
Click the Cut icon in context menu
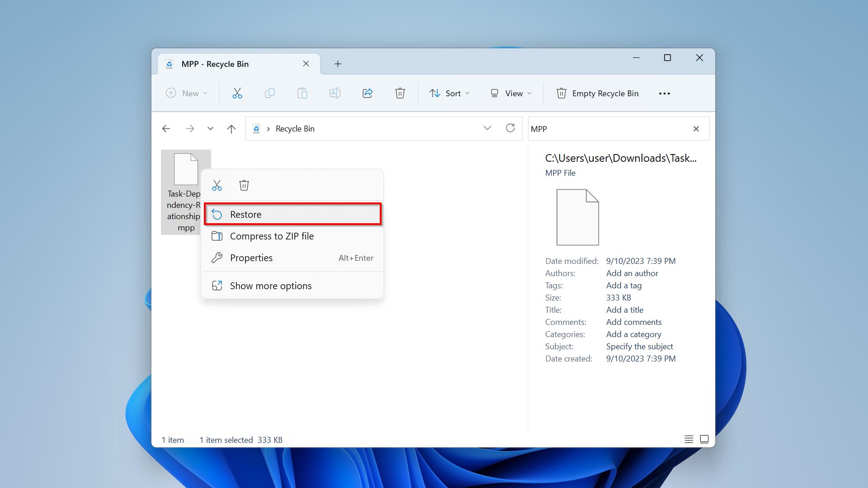217,185
